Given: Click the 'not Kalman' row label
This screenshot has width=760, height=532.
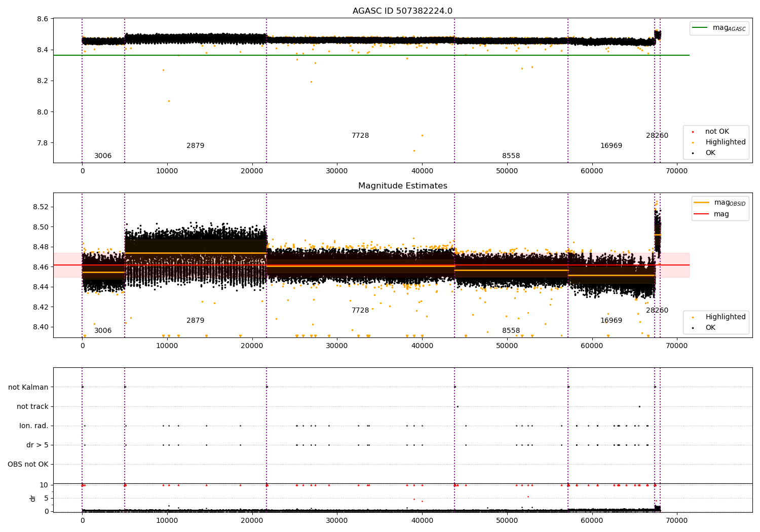Looking at the screenshot, I should (x=28, y=388).
